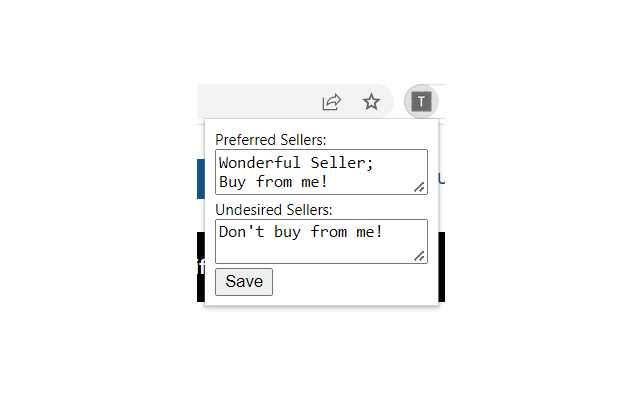Image resolution: width=640 pixels, height=400 pixels.
Task: Bookmark this page with the star icon
Action: pyautogui.click(x=371, y=102)
